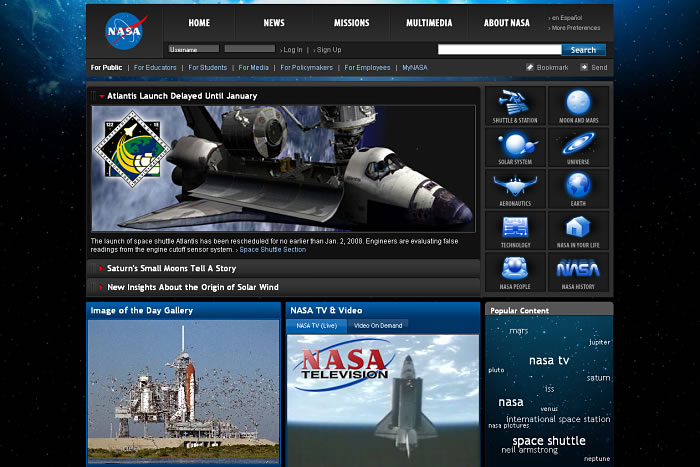The width and height of the screenshot is (700, 467).
Task: Open the Universe galaxy icon
Action: point(578,147)
